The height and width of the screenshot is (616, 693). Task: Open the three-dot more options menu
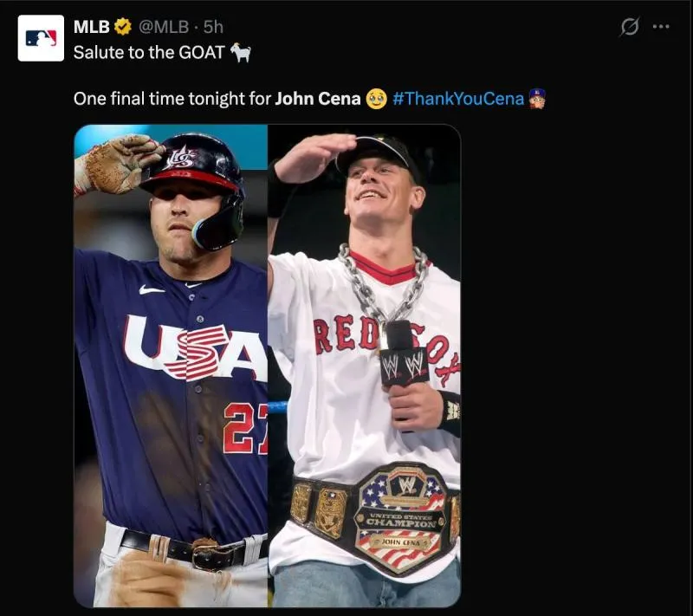[x=661, y=27]
